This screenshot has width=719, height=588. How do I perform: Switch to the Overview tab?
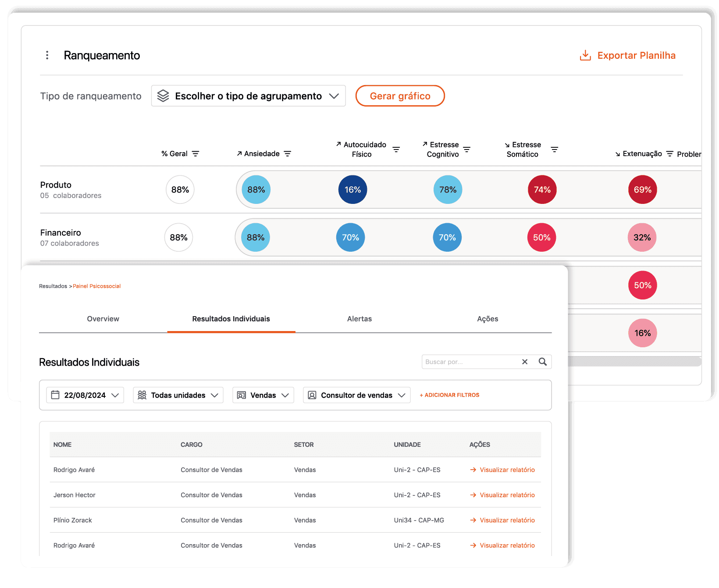click(x=103, y=319)
